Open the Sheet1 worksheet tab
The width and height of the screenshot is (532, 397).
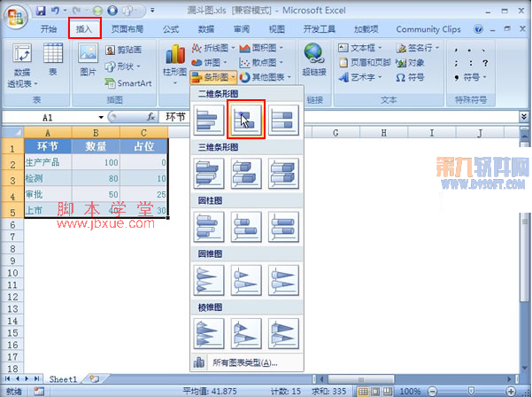point(64,379)
